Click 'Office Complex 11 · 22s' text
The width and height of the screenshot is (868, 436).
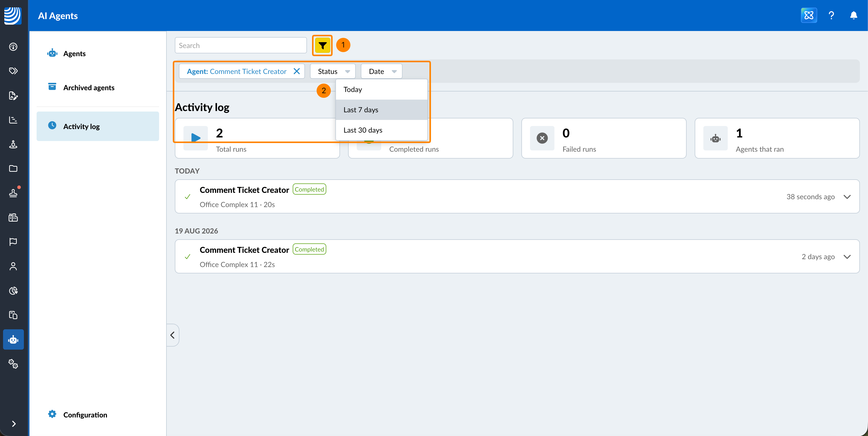237,264
